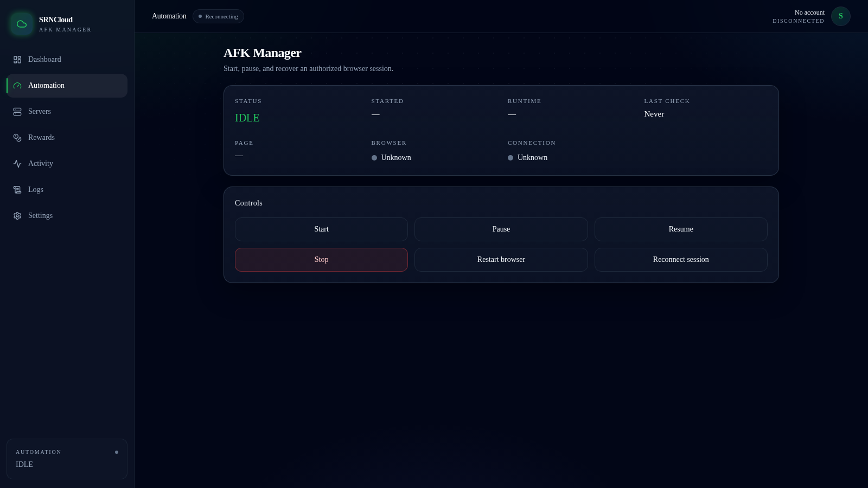Image resolution: width=868 pixels, height=488 pixels.
Task: Click the Connection status dot indicator
Action: click(510, 158)
